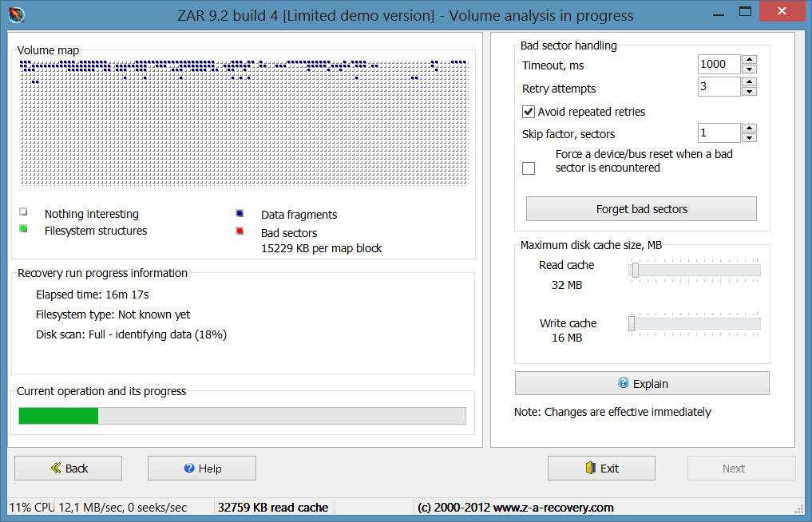Click the current operation progress bar
Viewport: 812px width, 522px height.
tap(243, 416)
